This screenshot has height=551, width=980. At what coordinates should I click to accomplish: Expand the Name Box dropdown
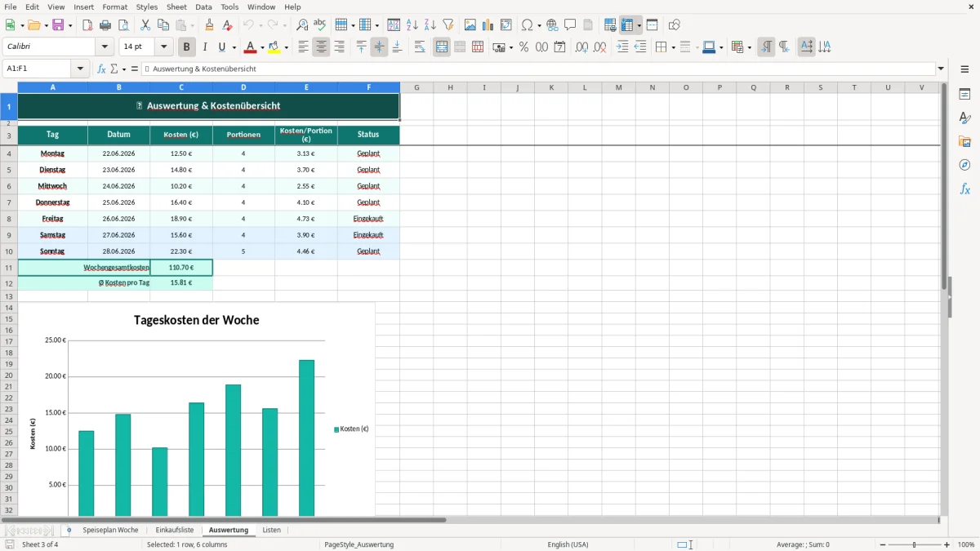(81, 69)
